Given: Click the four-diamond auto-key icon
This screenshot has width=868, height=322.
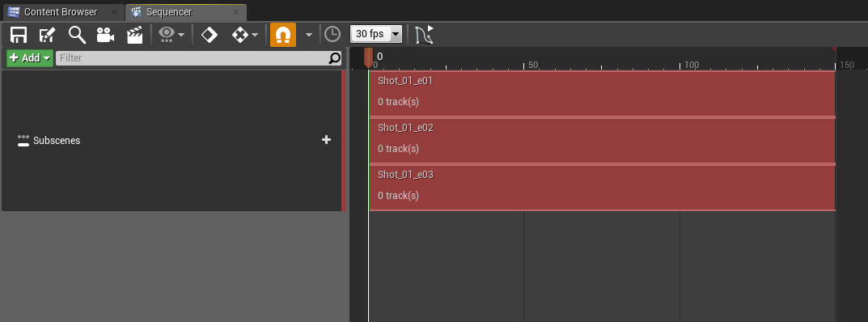Looking at the screenshot, I should tap(239, 35).
